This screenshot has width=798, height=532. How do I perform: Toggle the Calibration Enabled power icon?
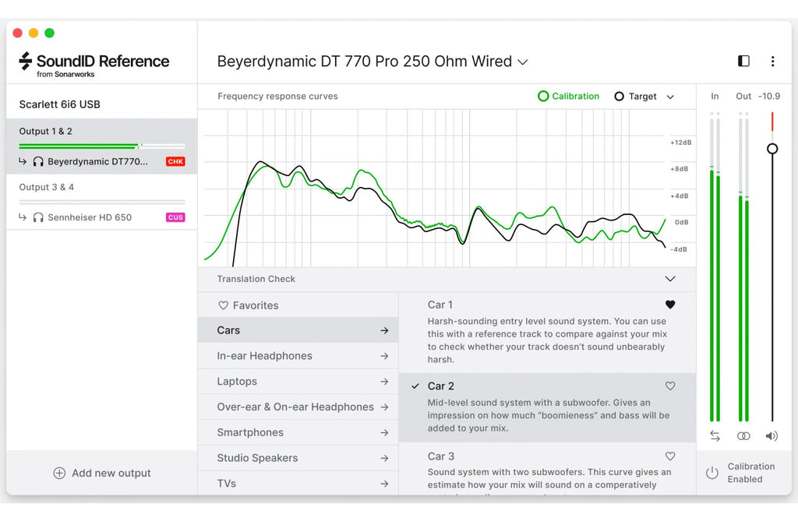coord(712,473)
